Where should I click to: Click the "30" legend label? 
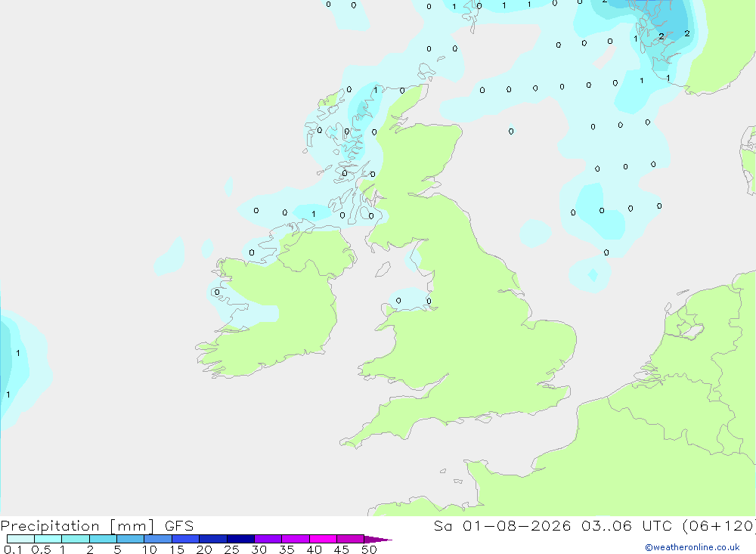[259, 549]
